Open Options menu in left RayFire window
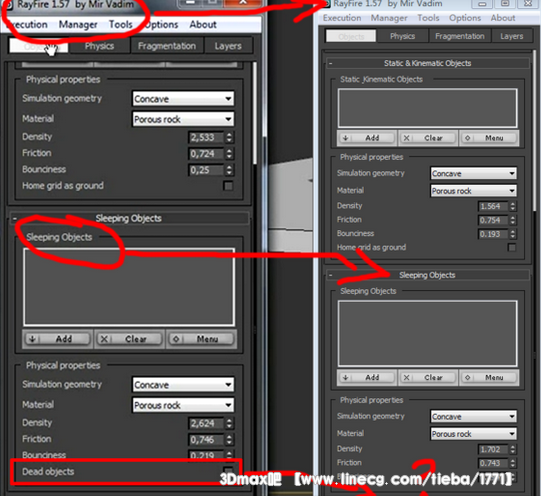Viewport: 541px width, 496px height. pyautogui.click(x=161, y=24)
